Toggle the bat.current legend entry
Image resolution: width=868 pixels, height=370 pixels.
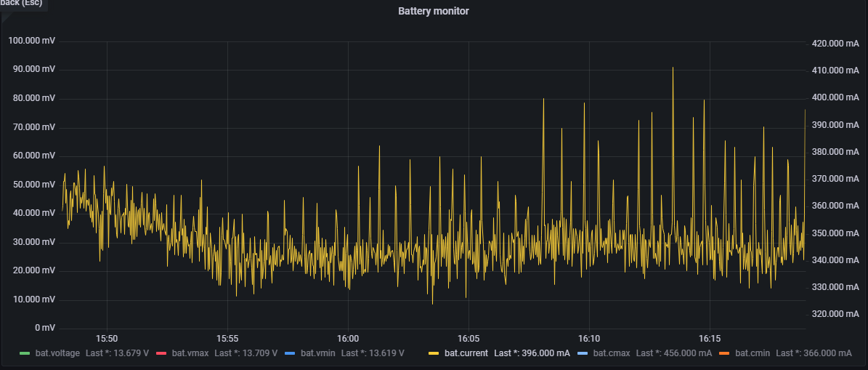click(466, 353)
